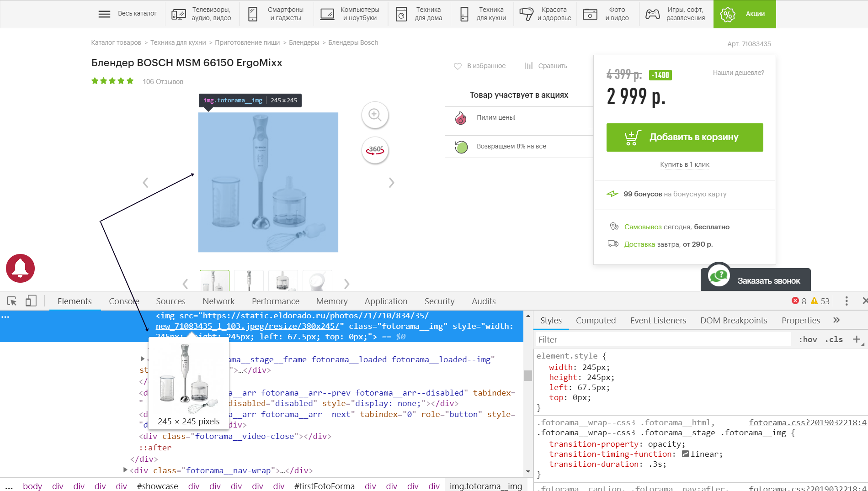
Task: Click the percent badge Акции icon
Action: click(728, 14)
